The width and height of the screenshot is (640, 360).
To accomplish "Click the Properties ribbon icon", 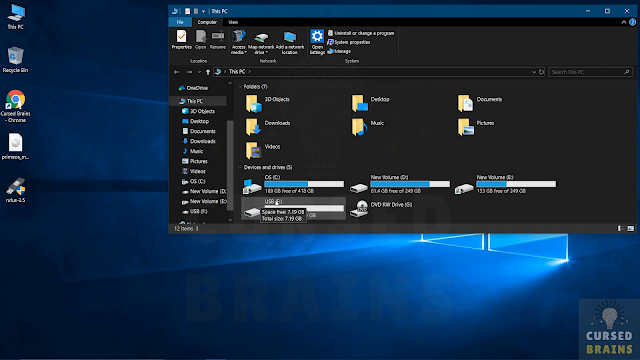I will tap(181, 40).
